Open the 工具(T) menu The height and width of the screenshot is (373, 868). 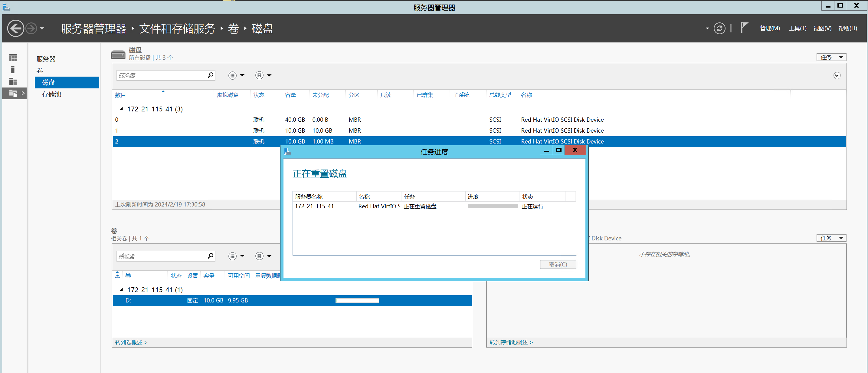pos(797,28)
